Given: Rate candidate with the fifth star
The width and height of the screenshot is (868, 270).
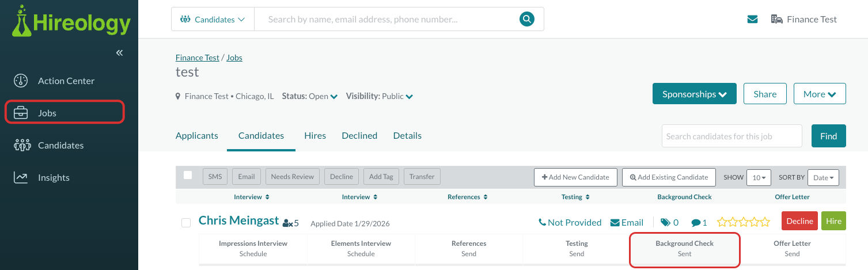Looking at the screenshot, I should point(765,222).
